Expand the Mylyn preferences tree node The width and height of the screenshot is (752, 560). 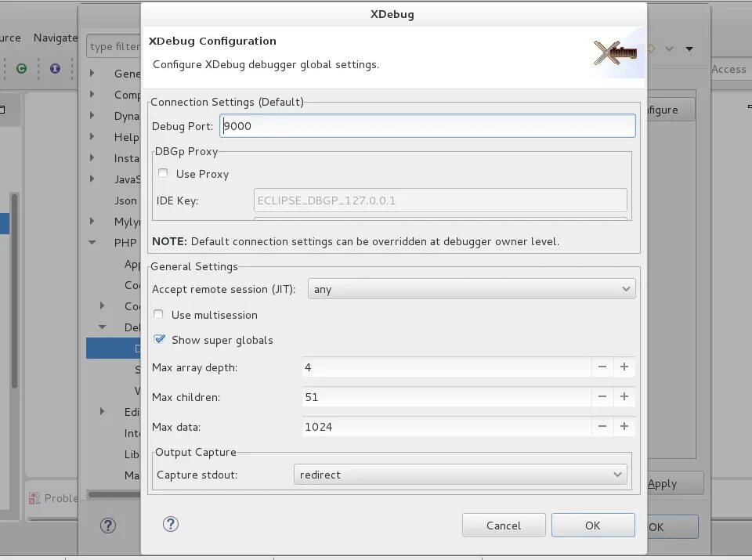click(x=92, y=221)
